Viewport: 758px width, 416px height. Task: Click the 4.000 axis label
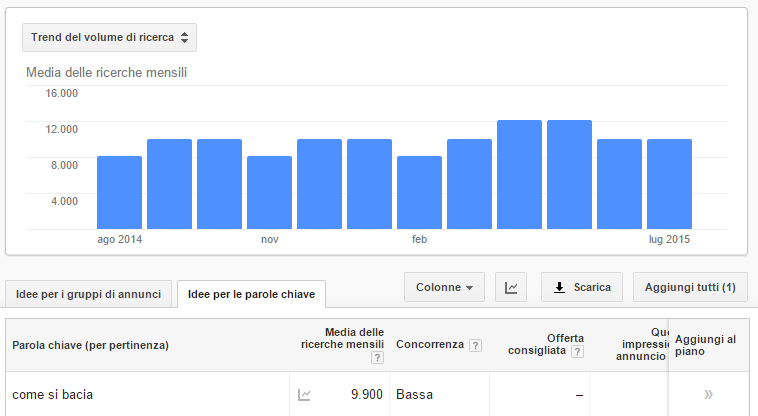click(x=64, y=201)
